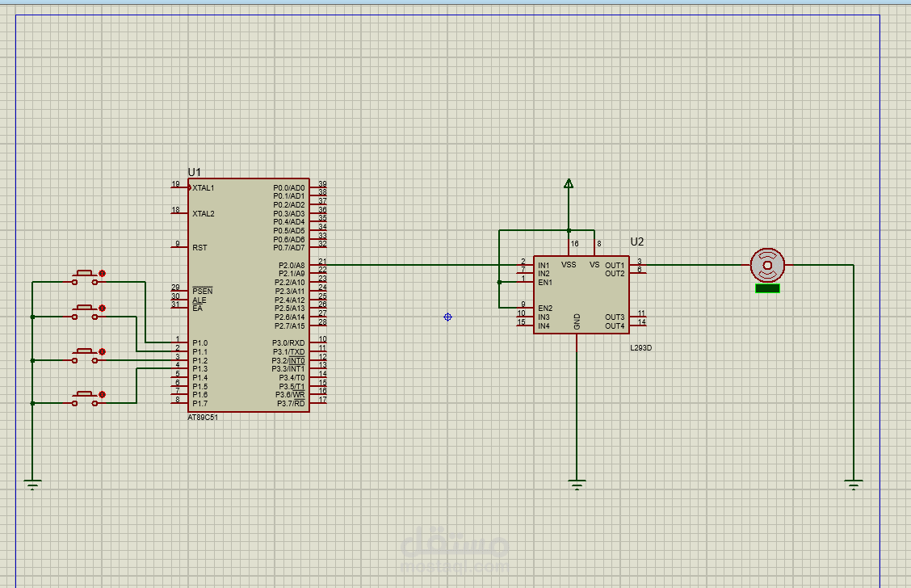Click the P3.7/RD pin label
The width and height of the screenshot is (911, 588).
coord(291,404)
